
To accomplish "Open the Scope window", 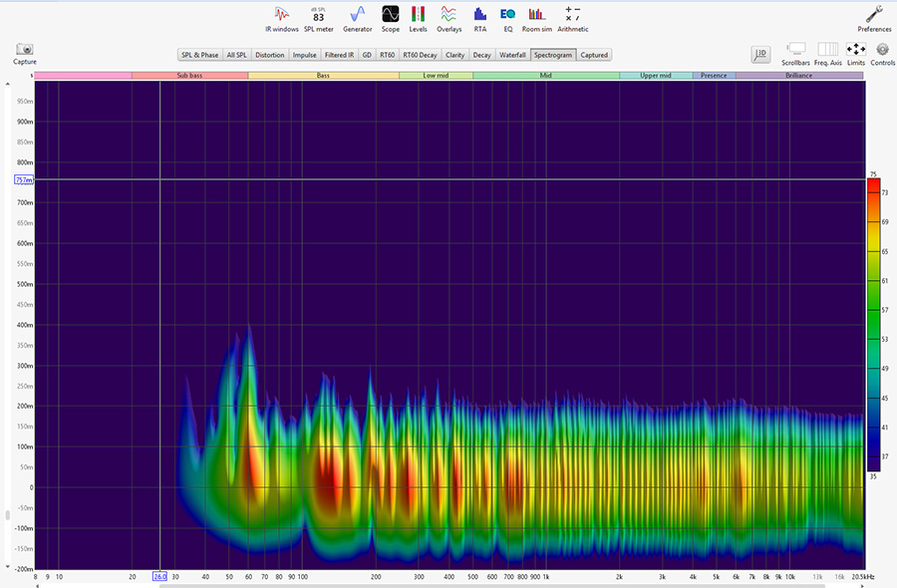I will [x=390, y=15].
